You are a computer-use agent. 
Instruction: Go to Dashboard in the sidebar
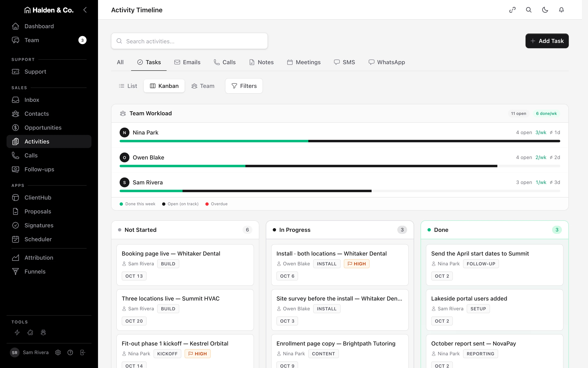(x=49, y=26)
